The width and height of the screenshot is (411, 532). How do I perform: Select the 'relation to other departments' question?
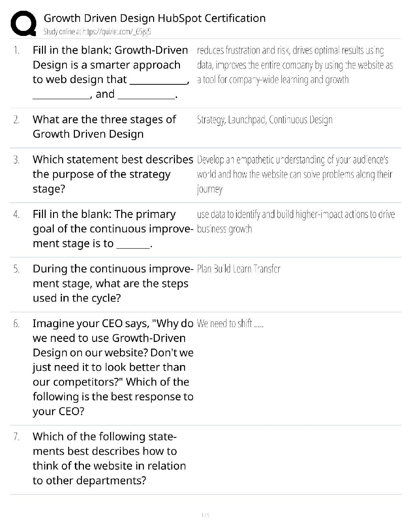coord(109,458)
